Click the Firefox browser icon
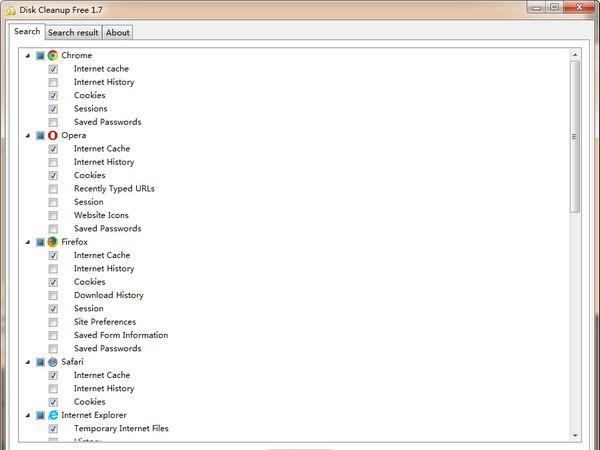Viewport: 600px width, 450px height. [x=53, y=242]
